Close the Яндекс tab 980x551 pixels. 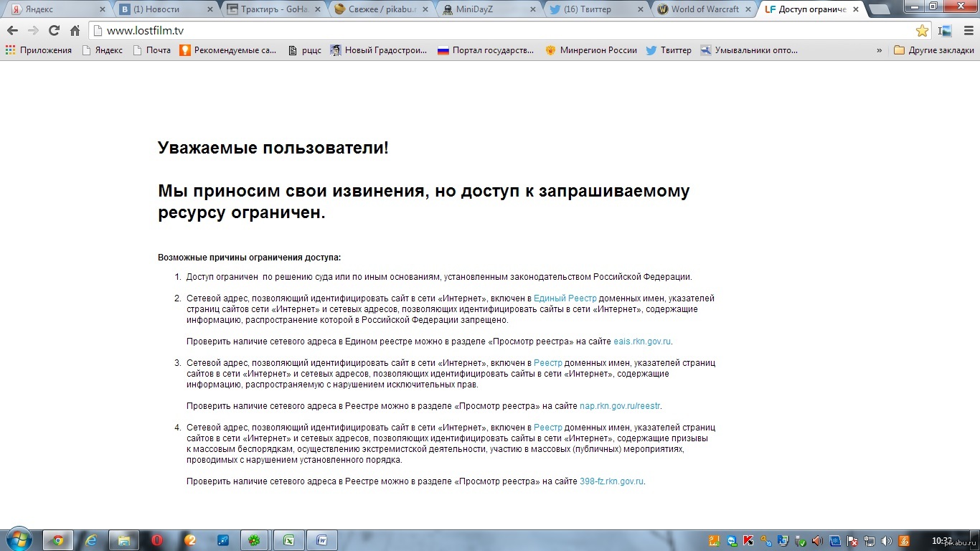tap(102, 9)
